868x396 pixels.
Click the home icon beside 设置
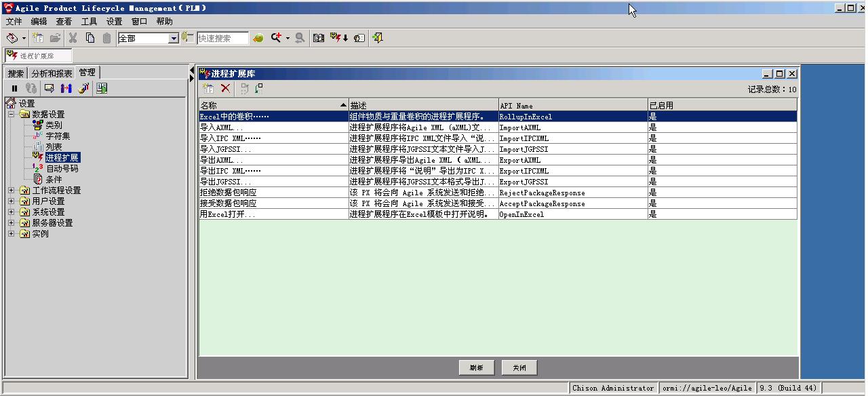tap(11, 104)
